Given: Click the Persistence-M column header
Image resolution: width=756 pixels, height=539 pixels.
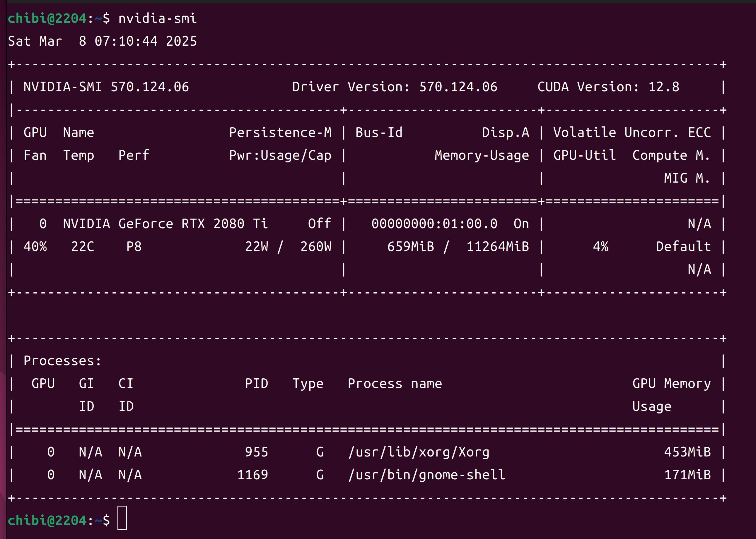Looking at the screenshot, I should click(x=280, y=133).
